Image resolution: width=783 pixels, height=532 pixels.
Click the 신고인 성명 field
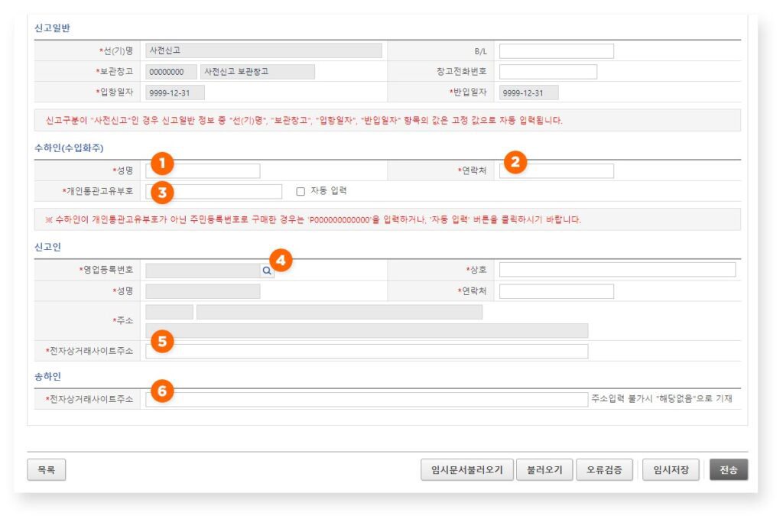[203, 291]
